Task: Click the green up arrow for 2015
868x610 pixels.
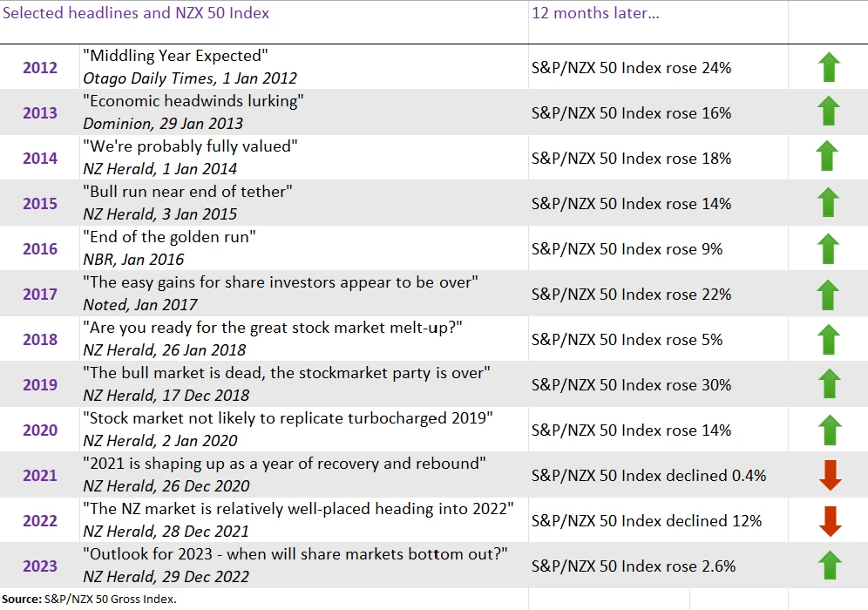Action: [828, 203]
